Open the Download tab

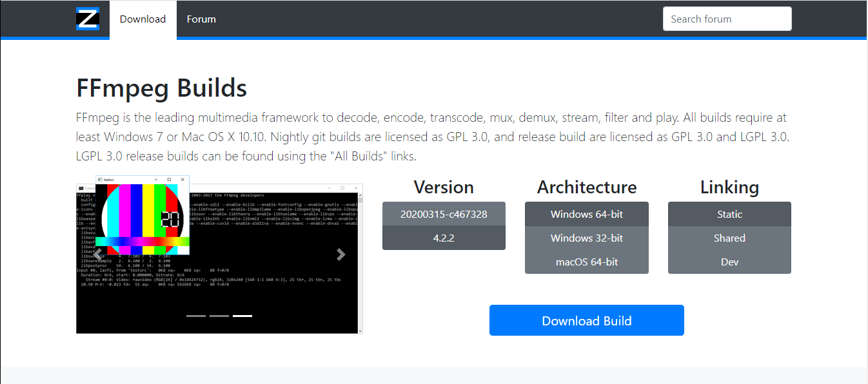(x=143, y=19)
